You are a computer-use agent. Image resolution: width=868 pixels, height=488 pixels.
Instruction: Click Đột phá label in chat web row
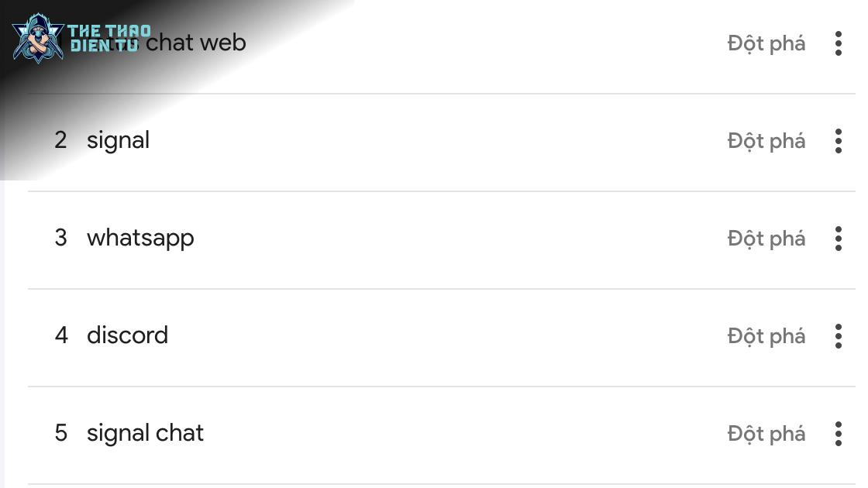point(766,43)
